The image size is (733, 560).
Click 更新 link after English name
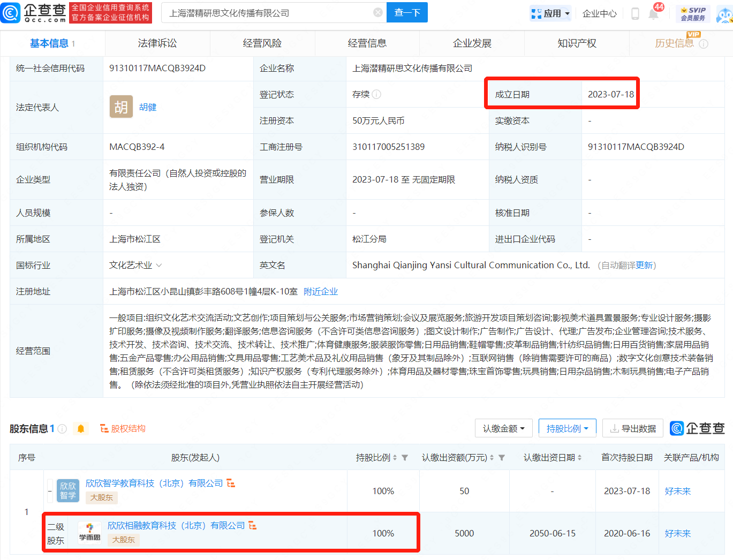(x=645, y=265)
